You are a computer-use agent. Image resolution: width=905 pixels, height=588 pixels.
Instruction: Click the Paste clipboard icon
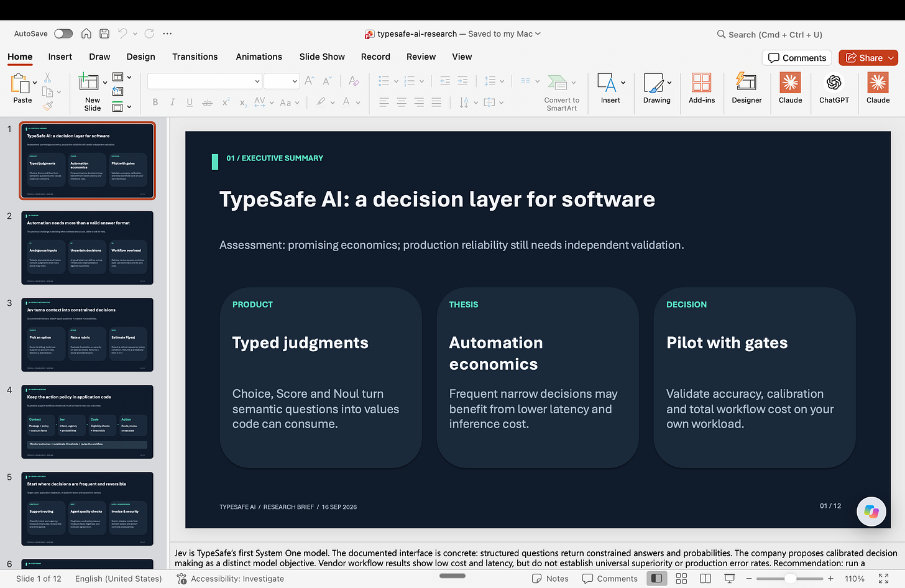[20, 84]
